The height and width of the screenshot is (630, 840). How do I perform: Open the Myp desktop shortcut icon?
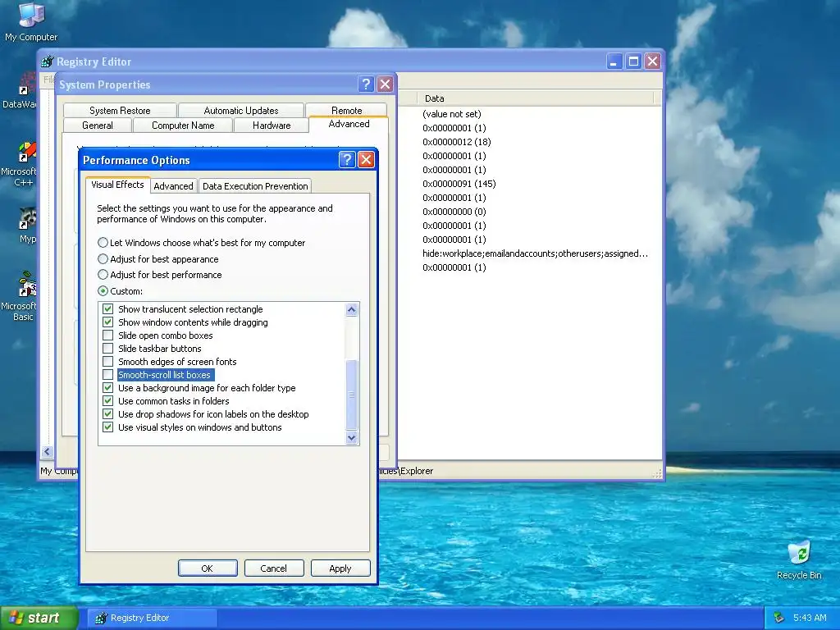[x=27, y=226]
